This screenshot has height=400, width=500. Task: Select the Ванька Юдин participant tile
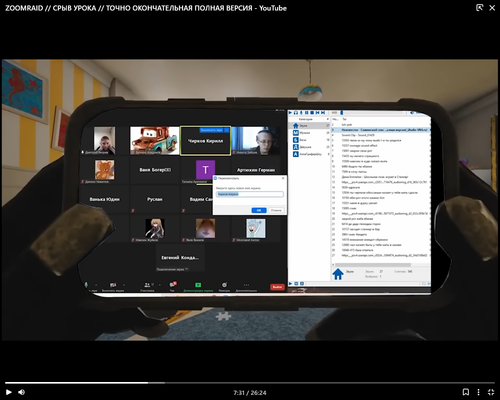click(104, 199)
